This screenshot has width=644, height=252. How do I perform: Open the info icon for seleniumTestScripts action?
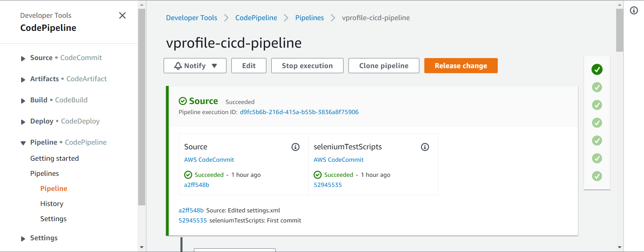coord(425,147)
